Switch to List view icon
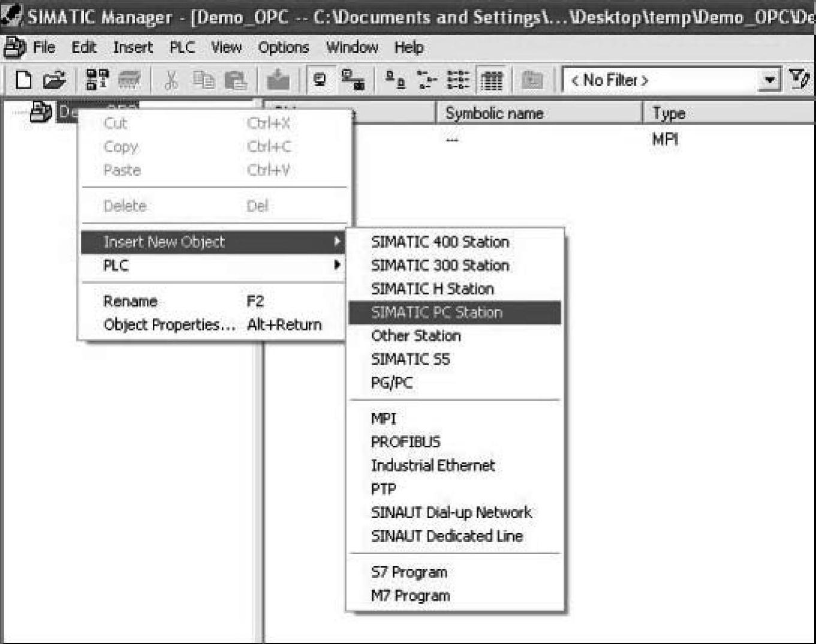 459,80
